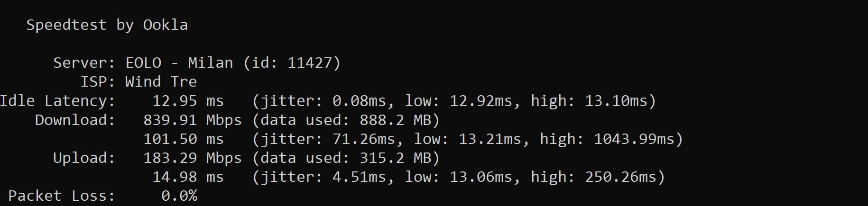Click the 839.91 Mbps download speed

[x=192, y=120]
